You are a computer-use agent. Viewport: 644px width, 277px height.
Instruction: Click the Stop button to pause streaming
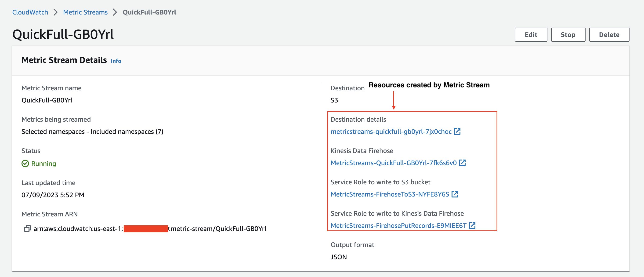[568, 35]
